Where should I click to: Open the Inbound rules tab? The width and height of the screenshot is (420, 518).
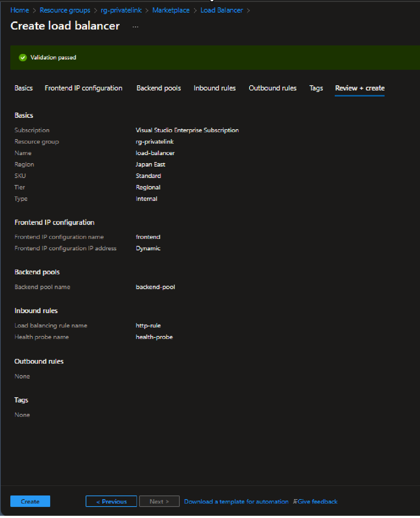click(214, 88)
